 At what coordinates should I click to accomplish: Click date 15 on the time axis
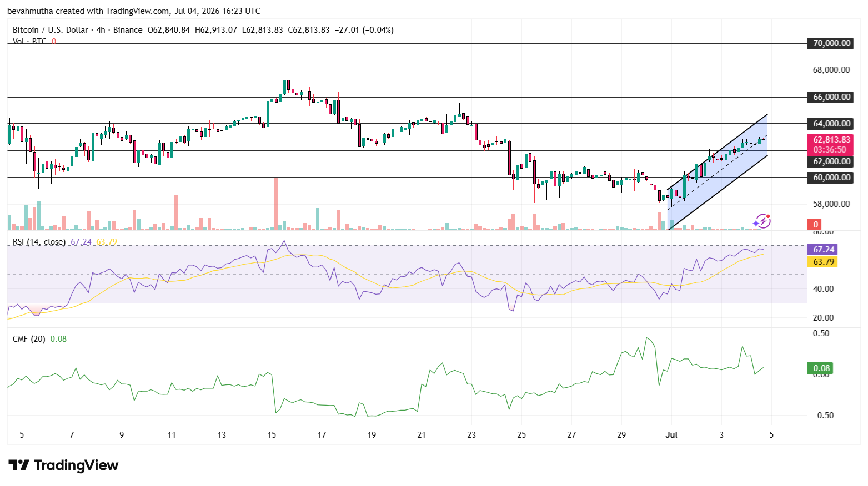[x=272, y=435]
